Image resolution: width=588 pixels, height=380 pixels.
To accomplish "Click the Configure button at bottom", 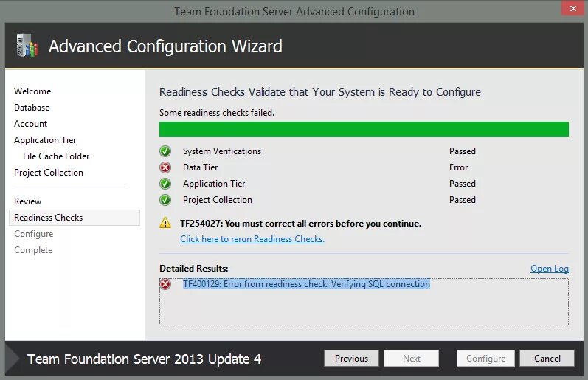I will [485, 359].
